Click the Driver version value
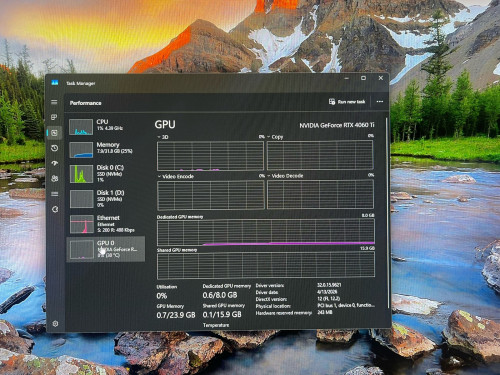The width and height of the screenshot is (500, 375). click(329, 285)
